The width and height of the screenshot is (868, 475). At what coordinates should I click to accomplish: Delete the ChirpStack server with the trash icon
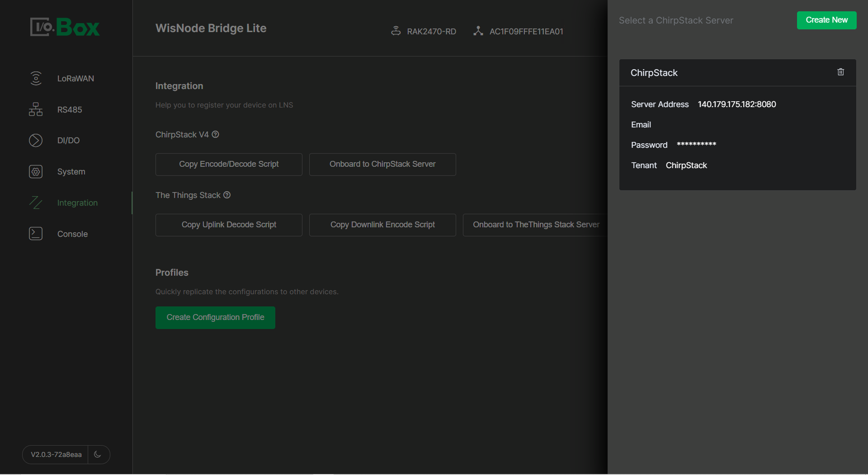click(841, 72)
